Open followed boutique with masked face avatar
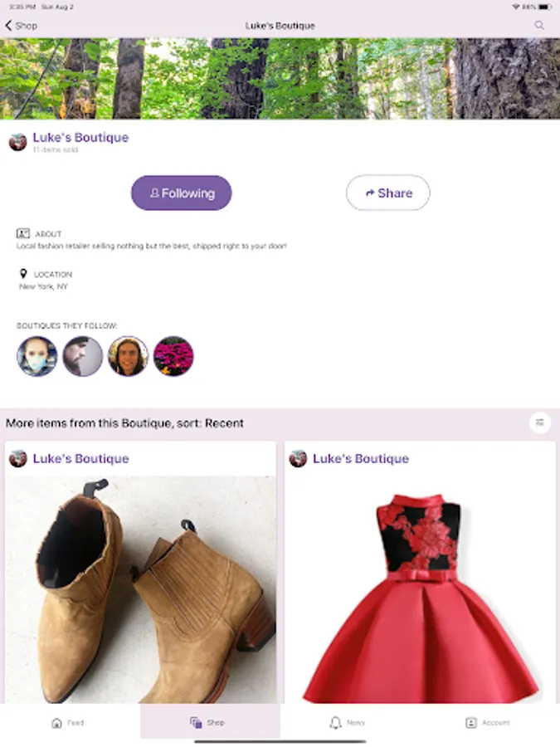This screenshot has height=747, width=560. 37,356
